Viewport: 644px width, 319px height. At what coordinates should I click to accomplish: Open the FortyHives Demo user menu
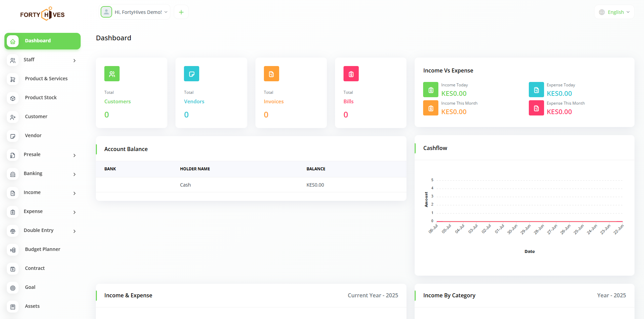(x=134, y=12)
